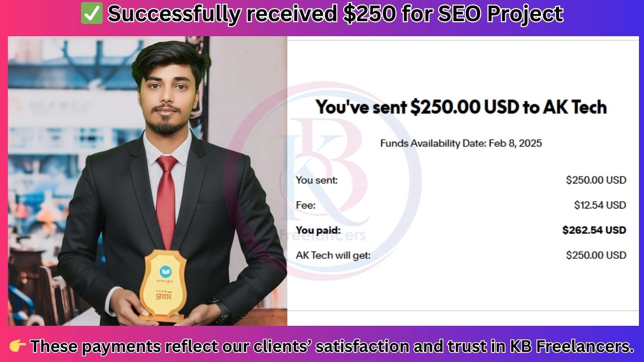The image size is (644, 362).
Task: Click the 'AK Tech will get:' label
Action: pos(333,255)
